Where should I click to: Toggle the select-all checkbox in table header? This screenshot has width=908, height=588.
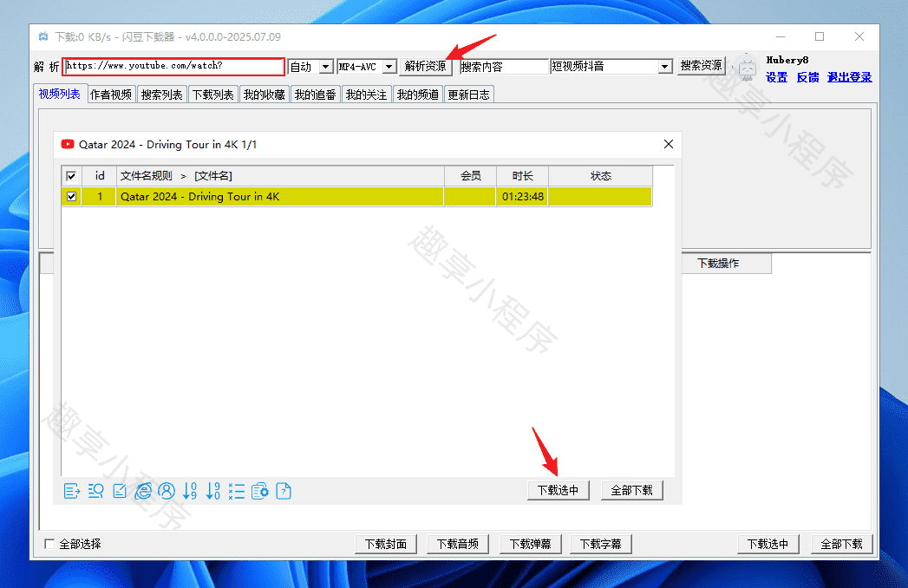point(71,176)
